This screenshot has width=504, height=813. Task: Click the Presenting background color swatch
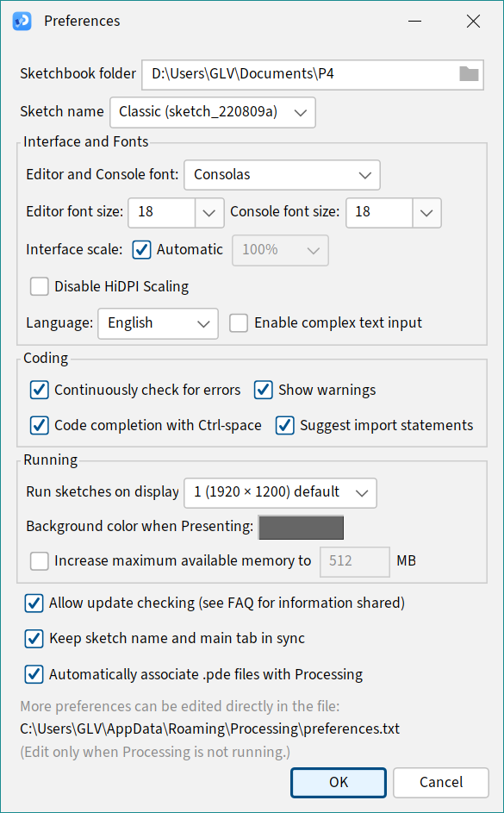pos(301,528)
